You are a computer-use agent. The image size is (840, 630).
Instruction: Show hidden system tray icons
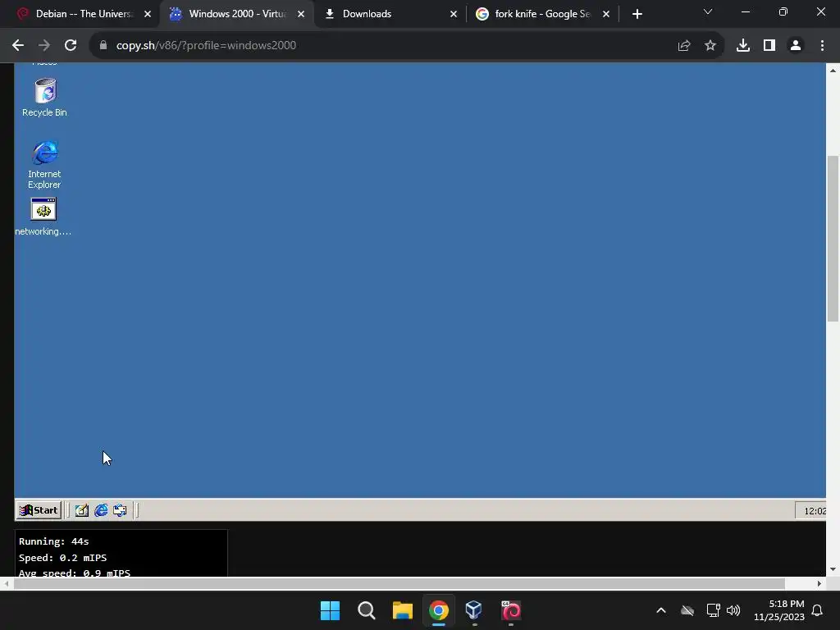point(661,610)
